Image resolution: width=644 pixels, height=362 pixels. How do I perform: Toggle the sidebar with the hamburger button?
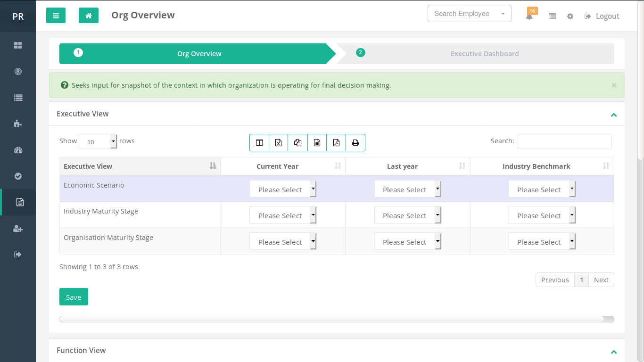point(56,16)
